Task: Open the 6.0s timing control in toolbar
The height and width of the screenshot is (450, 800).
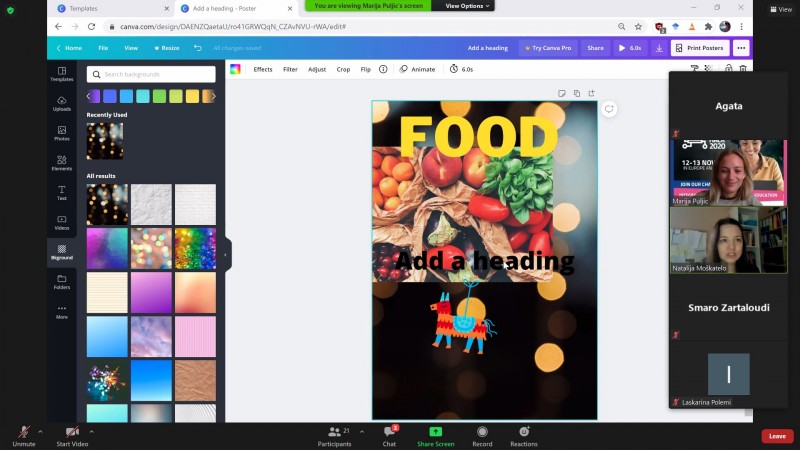Action: (462, 69)
